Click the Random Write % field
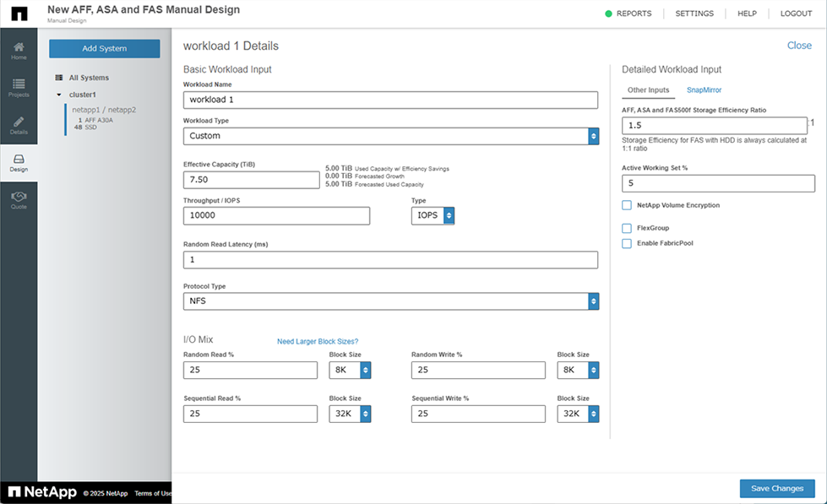The image size is (827, 504). click(478, 370)
